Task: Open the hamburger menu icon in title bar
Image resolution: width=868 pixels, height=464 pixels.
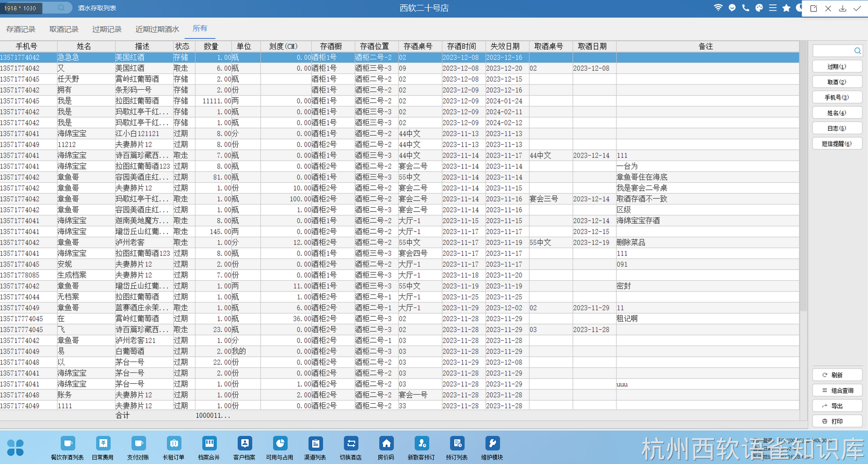Action: tap(773, 8)
